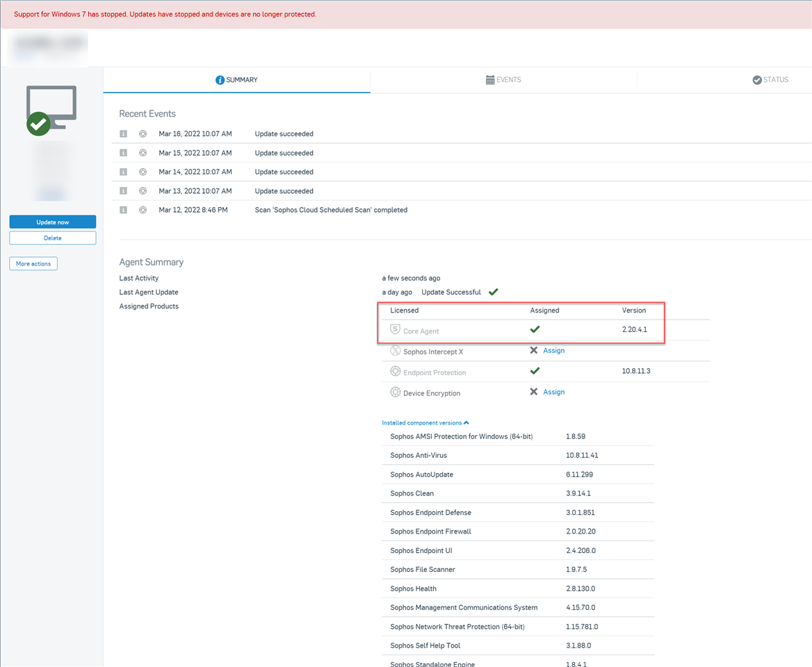Switch to the Events tab

[x=503, y=80]
